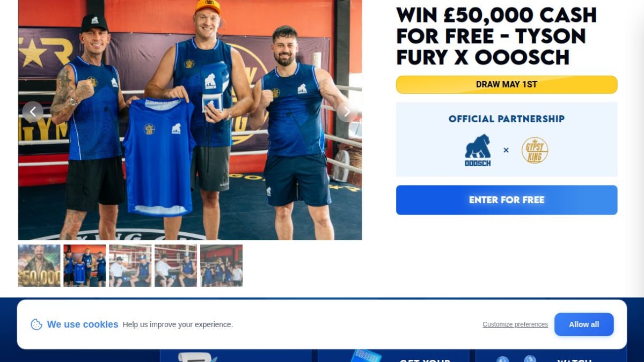644x362 pixels.
Task: Select the thumbnail with three men holding vest
Action: tap(85, 265)
